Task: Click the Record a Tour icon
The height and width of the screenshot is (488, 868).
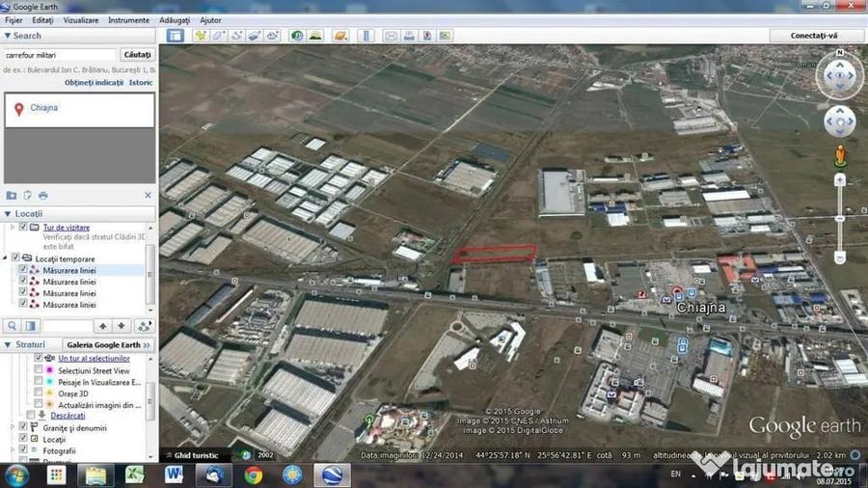Action: tap(272, 36)
